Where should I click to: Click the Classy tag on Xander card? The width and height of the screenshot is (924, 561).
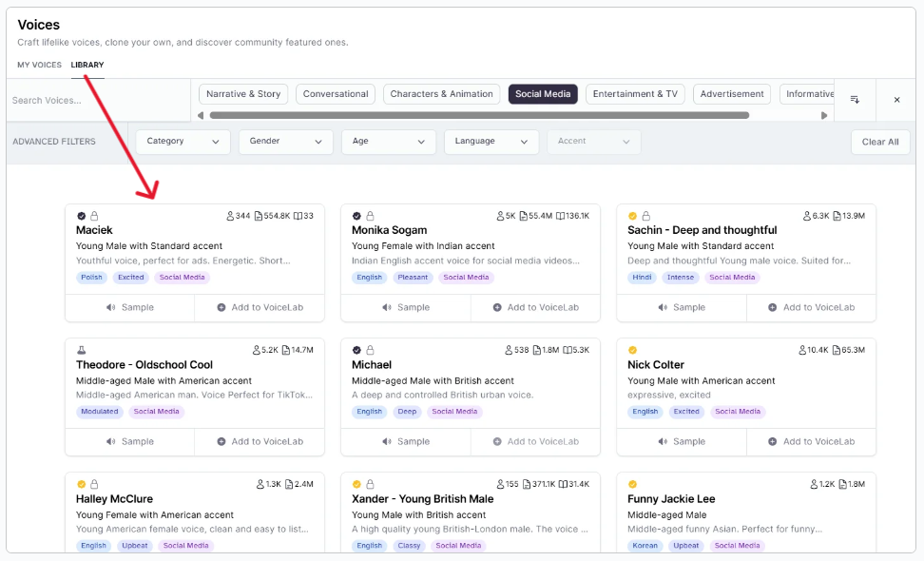coord(409,546)
